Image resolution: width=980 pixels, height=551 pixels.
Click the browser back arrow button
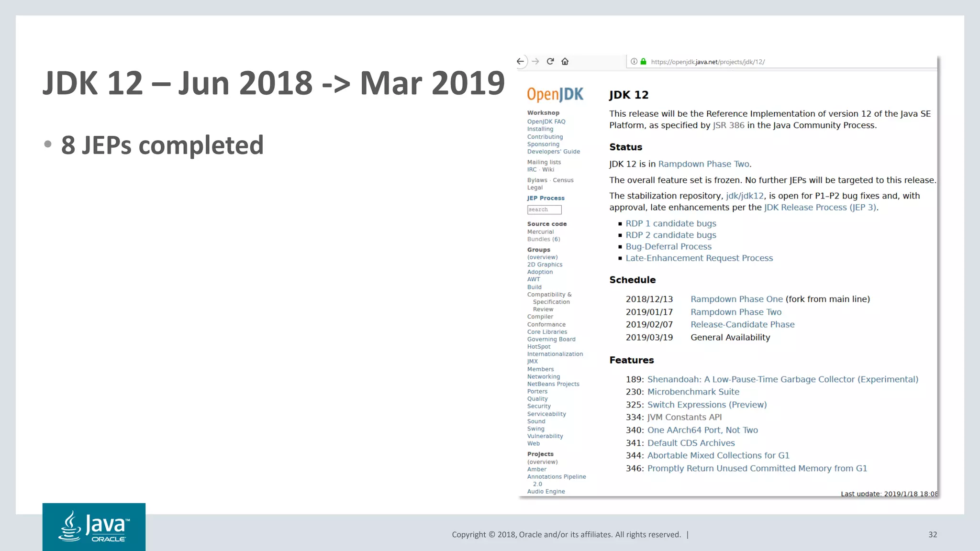point(521,61)
